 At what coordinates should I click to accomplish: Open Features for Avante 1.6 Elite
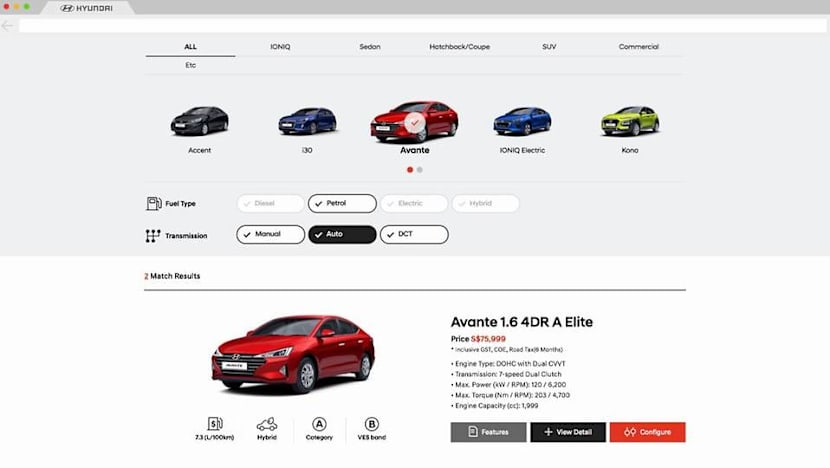[x=489, y=432]
